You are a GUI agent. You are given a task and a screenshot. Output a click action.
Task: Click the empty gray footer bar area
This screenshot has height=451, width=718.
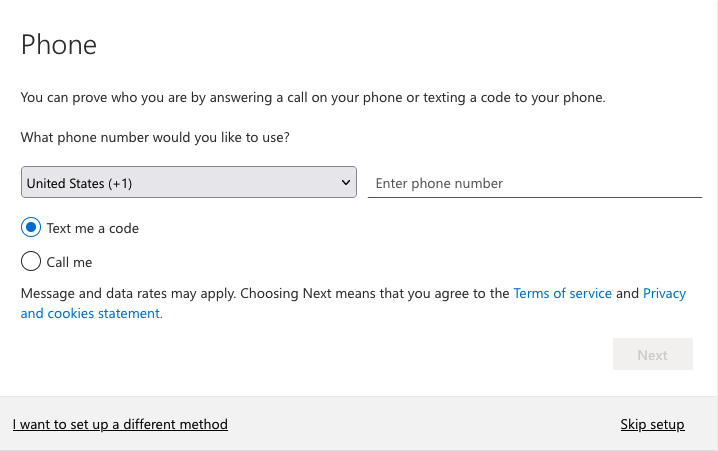420,424
